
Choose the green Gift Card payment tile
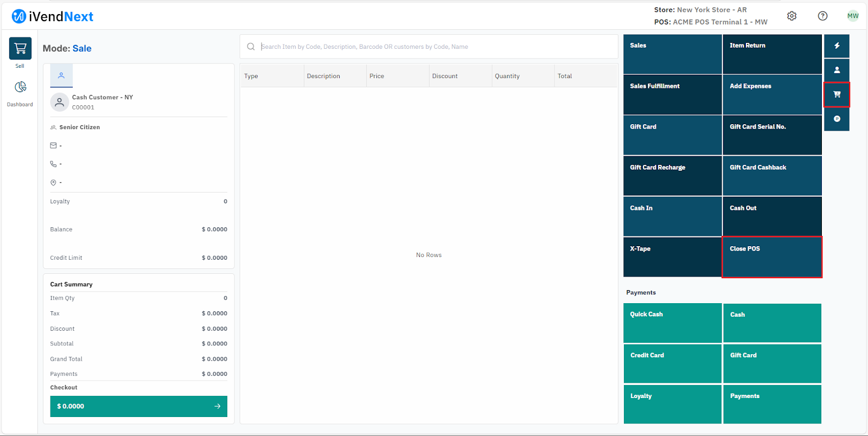click(x=773, y=364)
